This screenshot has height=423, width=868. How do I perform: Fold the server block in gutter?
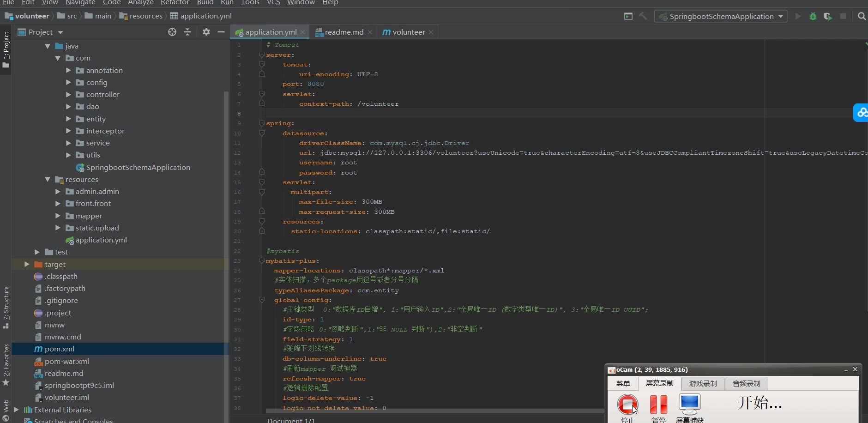tap(262, 55)
